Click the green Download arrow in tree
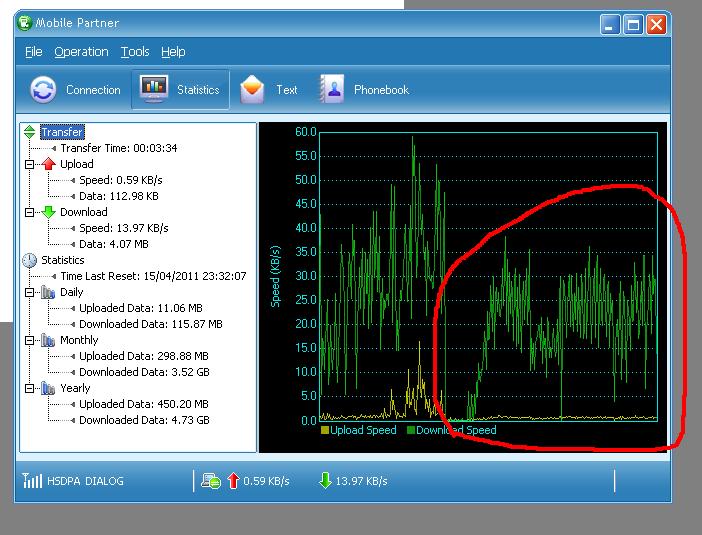This screenshot has height=535, width=702. point(48,212)
